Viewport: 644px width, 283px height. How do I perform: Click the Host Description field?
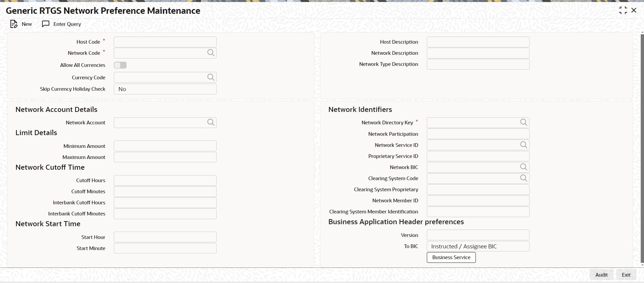pyautogui.click(x=478, y=42)
